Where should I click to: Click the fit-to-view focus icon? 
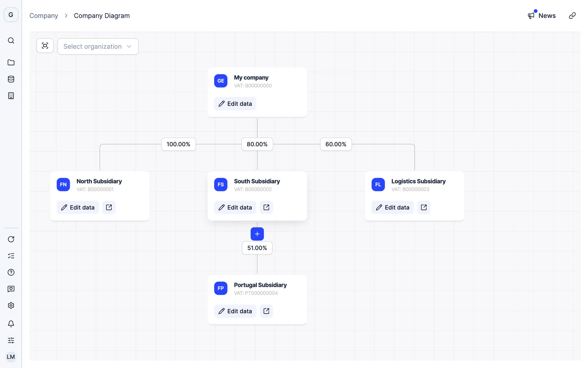click(x=45, y=46)
